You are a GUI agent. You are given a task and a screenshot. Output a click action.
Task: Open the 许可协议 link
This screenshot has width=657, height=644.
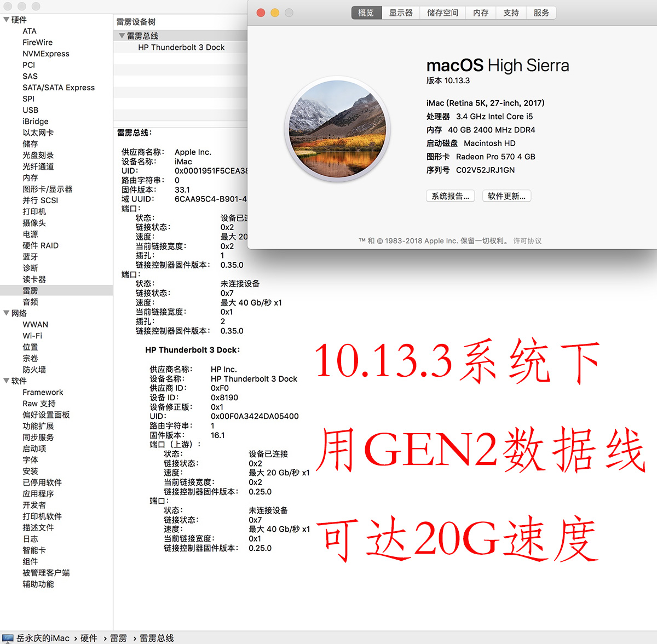(x=527, y=241)
